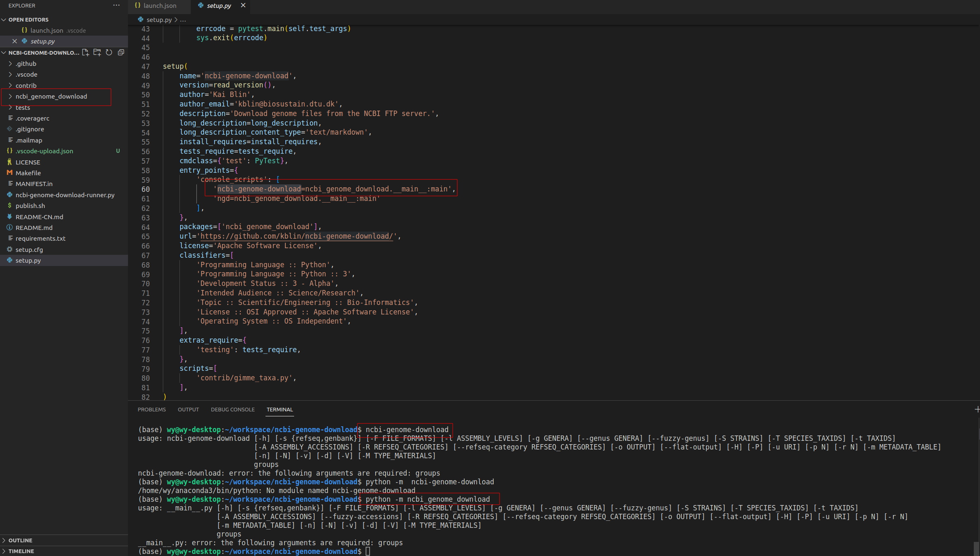The height and width of the screenshot is (556, 980).
Task: Click the publish.sh shell script icon
Action: [x=10, y=205]
